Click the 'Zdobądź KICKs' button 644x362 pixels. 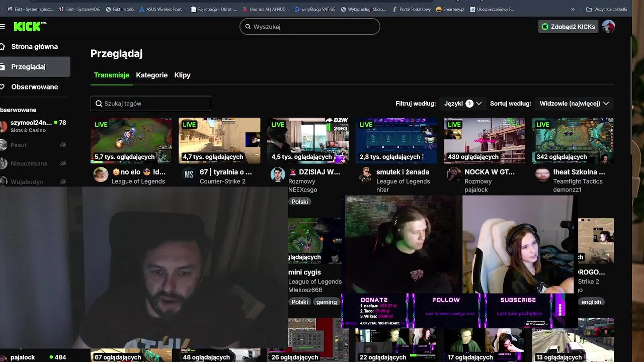click(x=568, y=27)
